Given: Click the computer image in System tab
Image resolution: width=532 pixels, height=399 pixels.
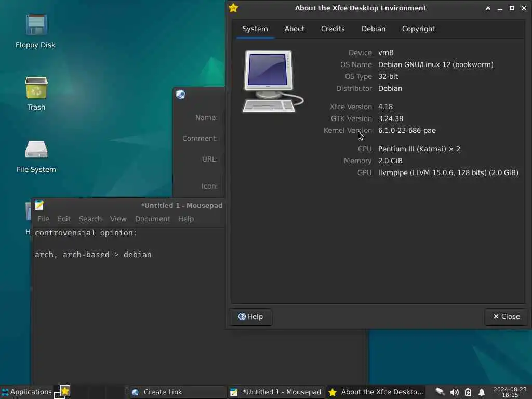Looking at the screenshot, I should [x=272, y=82].
